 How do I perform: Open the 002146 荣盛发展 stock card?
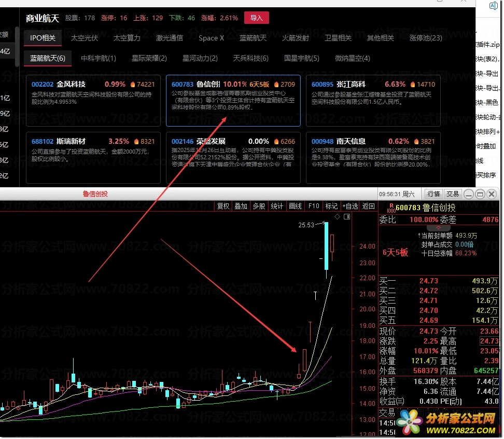pos(233,158)
